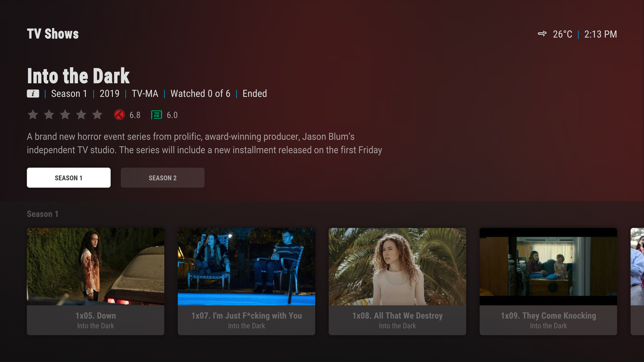Click the 2019 year label
Viewport: 644px width, 362px height.
[110, 94]
